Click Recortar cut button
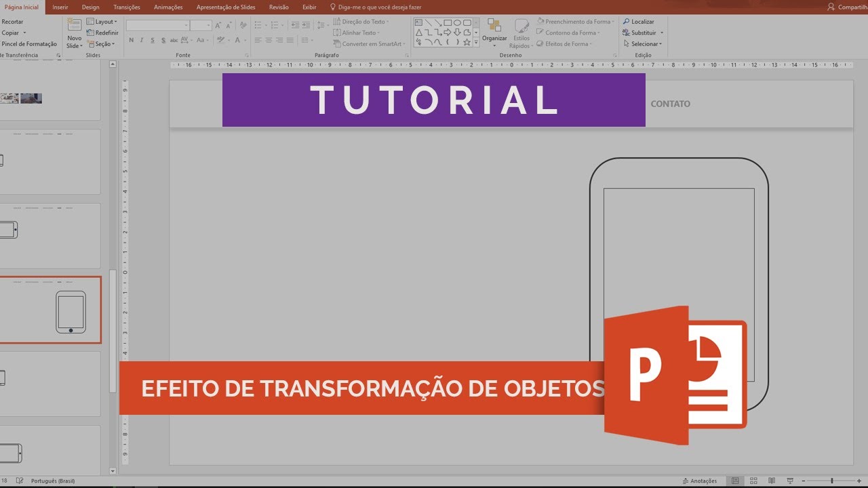868x488 pixels. tap(12, 22)
